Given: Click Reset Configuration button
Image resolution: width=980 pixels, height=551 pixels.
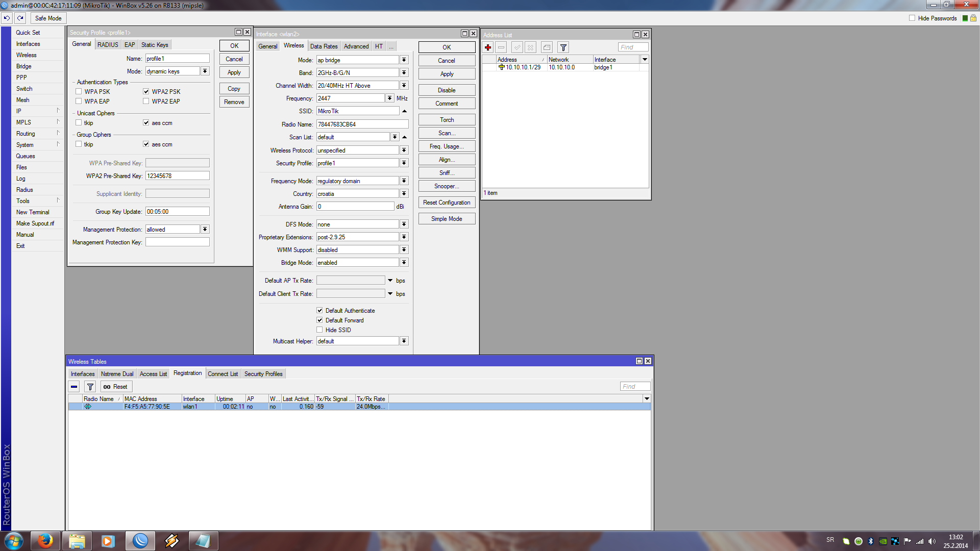Looking at the screenshot, I should pos(447,203).
